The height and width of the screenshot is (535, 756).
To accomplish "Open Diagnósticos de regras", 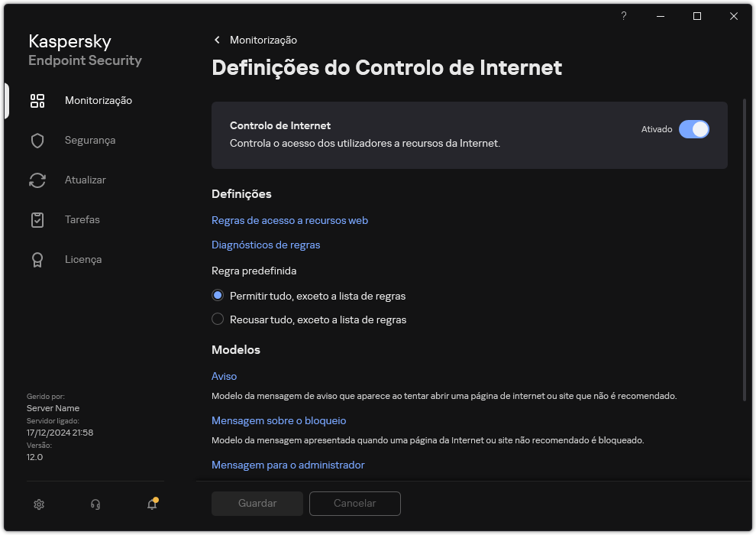I will click(266, 245).
